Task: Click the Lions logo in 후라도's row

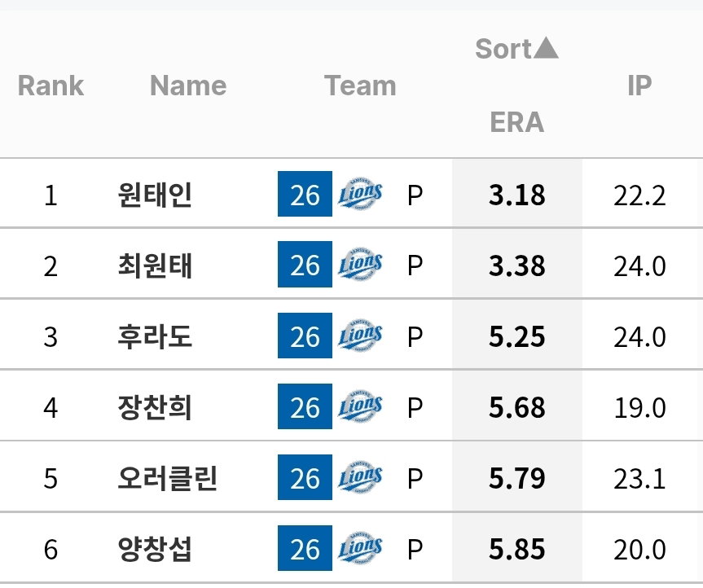Action: [360, 336]
